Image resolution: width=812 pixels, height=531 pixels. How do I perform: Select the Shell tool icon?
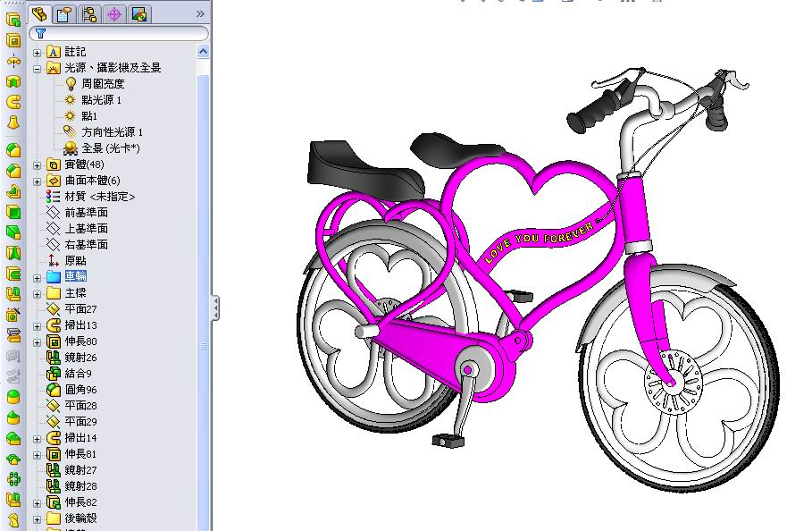pyautogui.click(x=13, y=212)
